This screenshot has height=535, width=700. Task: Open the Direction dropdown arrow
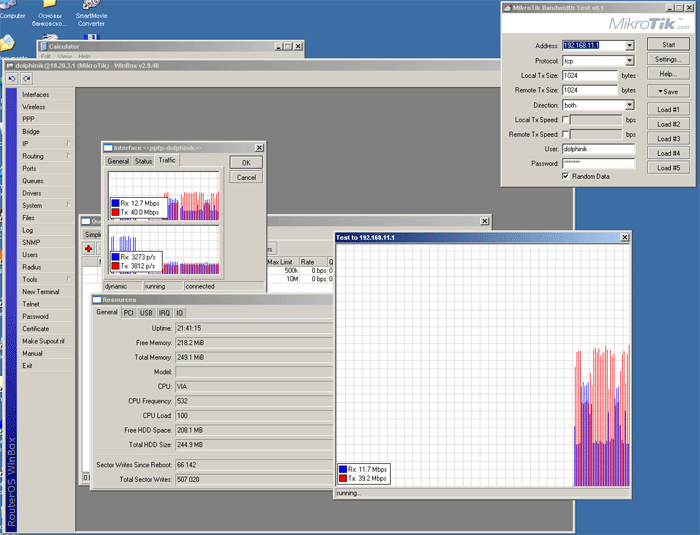pyautogui.click(x=629, y=105)
